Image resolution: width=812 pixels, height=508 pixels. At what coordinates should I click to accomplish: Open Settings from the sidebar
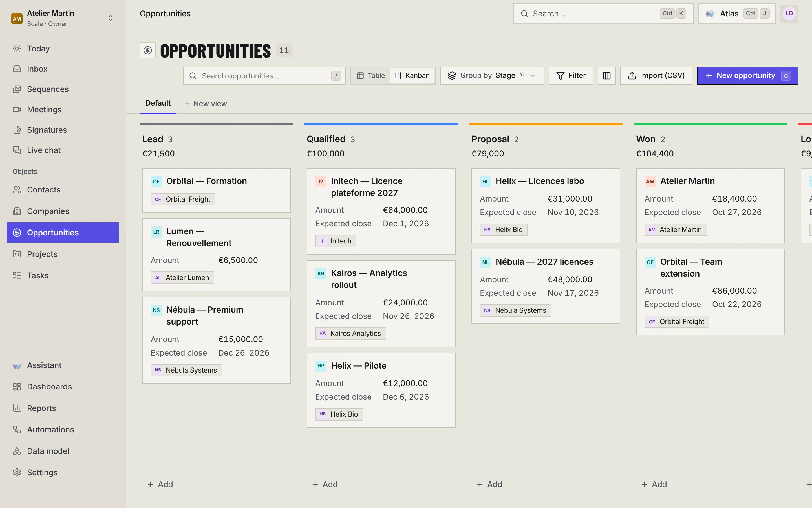coord(63,472)
